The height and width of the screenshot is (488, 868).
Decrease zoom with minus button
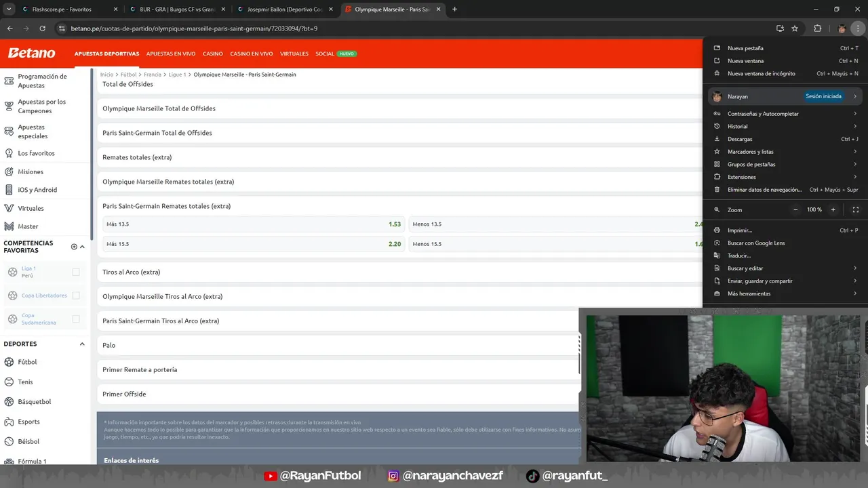coord(795,209)
